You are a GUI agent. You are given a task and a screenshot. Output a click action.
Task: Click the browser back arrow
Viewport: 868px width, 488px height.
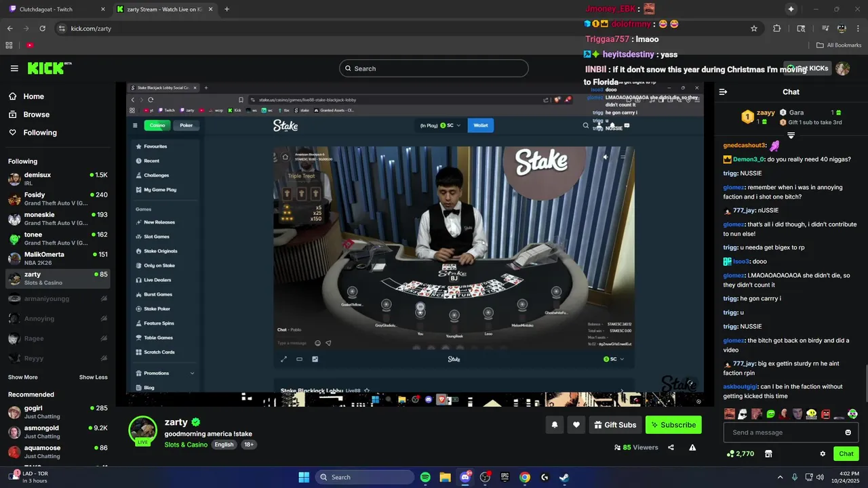(x=10, y=28)
